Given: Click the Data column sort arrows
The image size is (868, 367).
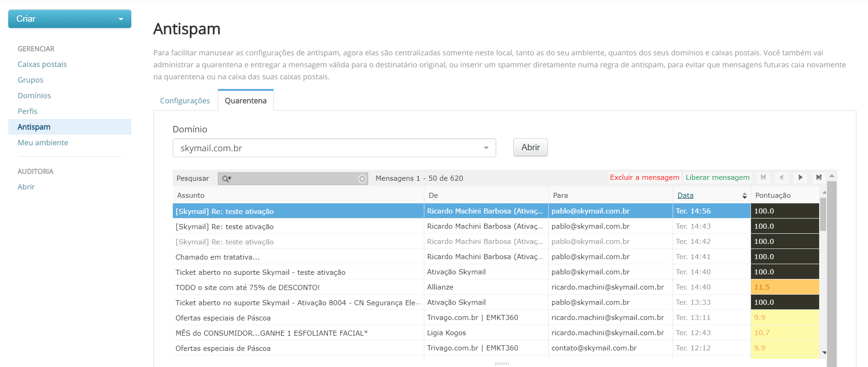Looking at the screenshot, I should 744,196.
